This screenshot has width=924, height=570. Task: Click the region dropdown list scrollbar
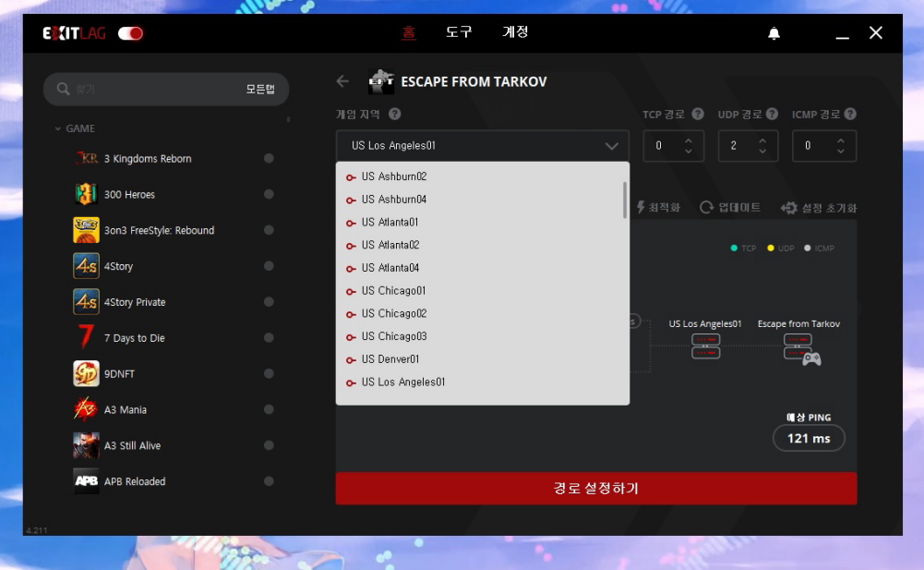[x=625, y=200]
